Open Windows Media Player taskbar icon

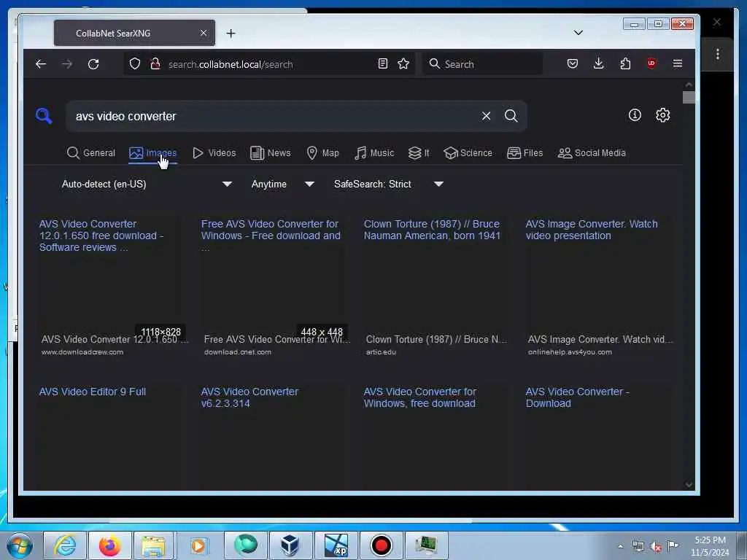[198, 545]
